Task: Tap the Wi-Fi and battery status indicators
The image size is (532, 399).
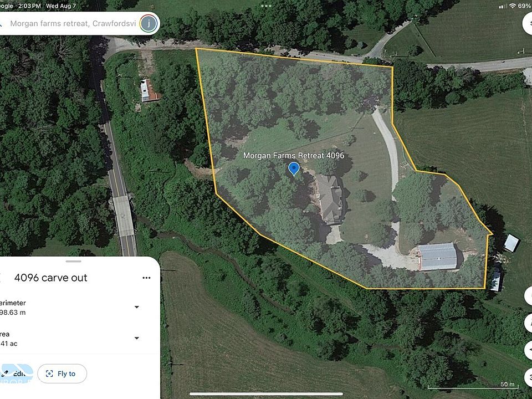Action: click(x=515, y=6)
